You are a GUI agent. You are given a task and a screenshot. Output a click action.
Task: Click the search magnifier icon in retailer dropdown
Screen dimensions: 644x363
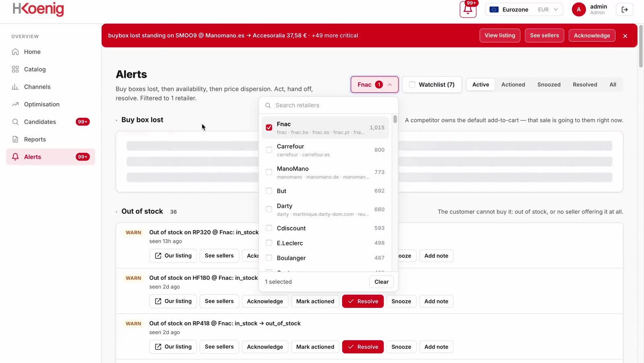[268, 105]
